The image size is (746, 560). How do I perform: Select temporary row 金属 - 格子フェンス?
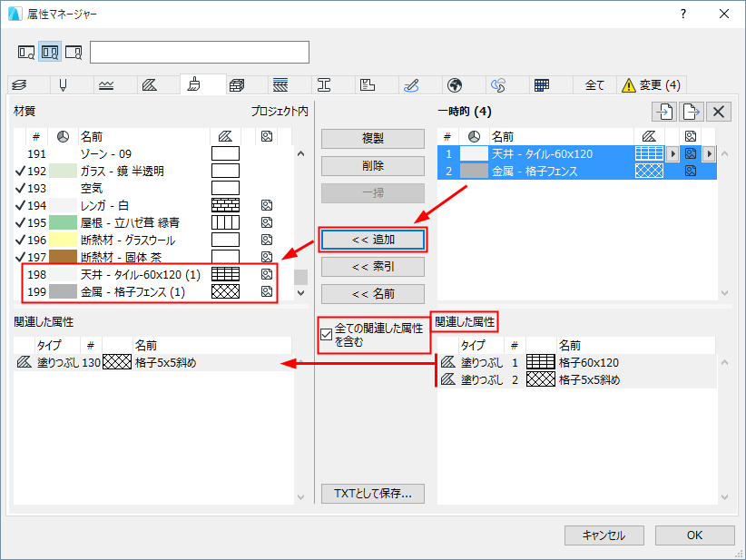pyautogui.click(x=576, y=172)
